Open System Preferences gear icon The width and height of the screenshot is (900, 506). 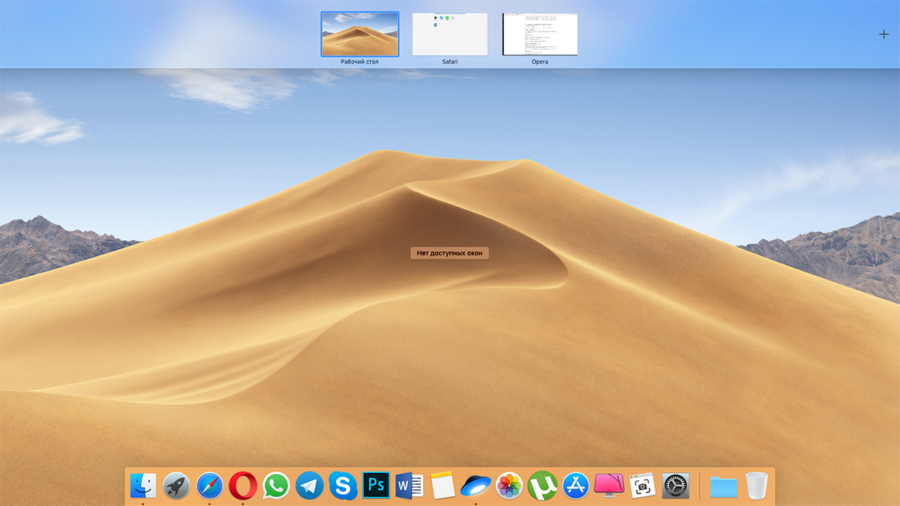point(676,486)
